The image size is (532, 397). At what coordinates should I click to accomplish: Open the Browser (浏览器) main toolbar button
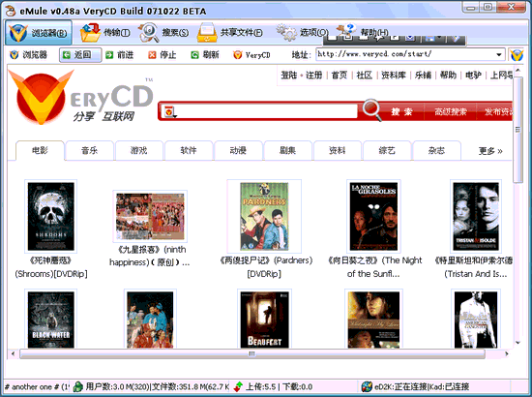tap(39, 33)
